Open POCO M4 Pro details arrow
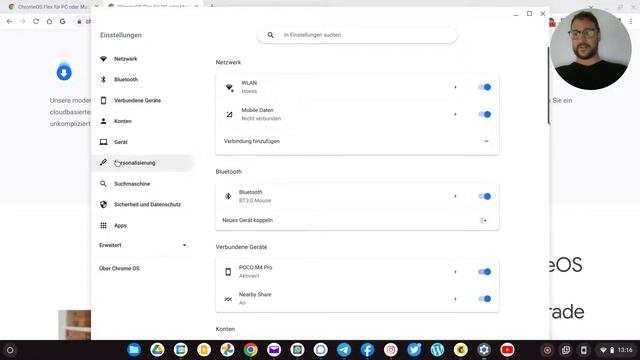This screenshot has width=640, height=360. click(455, 272)
